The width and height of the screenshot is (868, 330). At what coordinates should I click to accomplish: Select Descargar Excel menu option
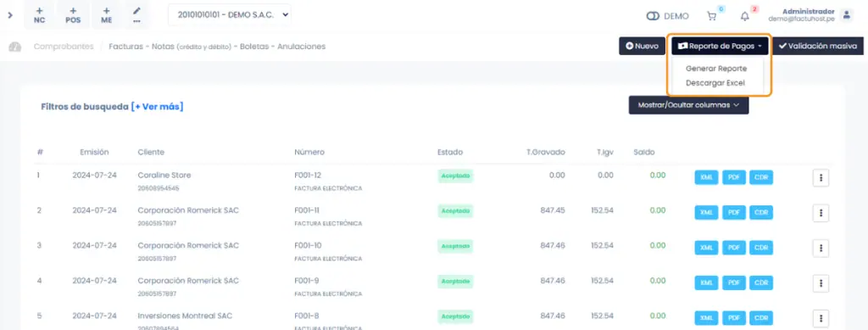coord(715,82)
